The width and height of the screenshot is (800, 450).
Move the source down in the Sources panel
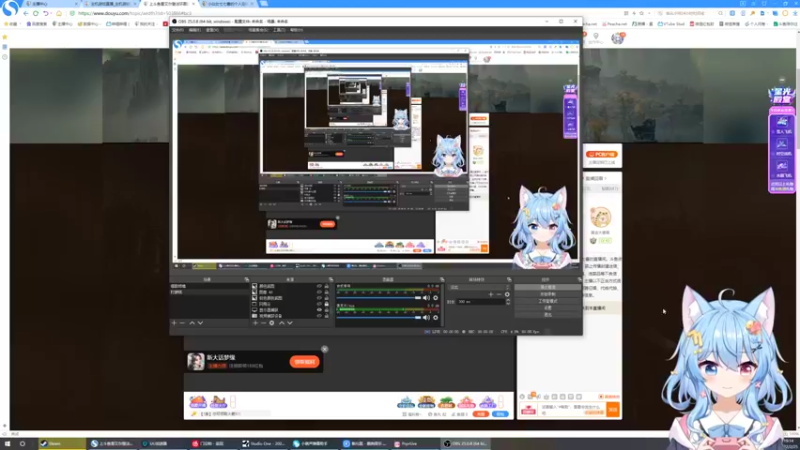click(x=290, y=323)
